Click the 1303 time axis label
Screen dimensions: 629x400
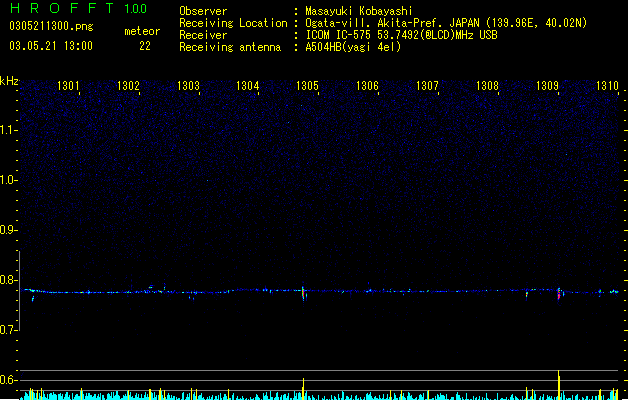click(x=188, y=85)
